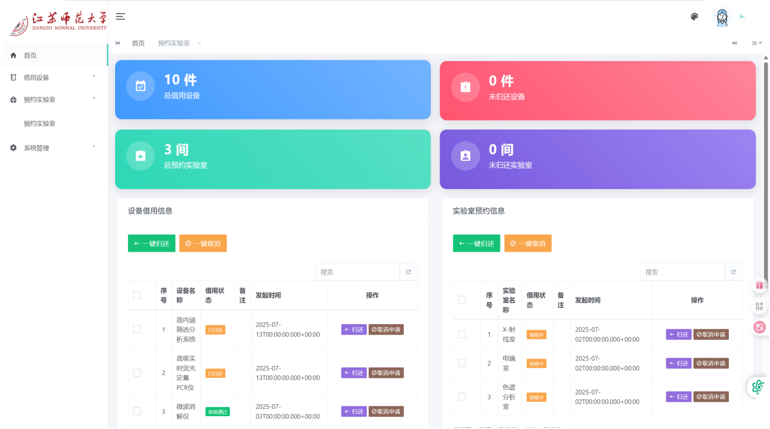Tick the select-all checkbox in equipment table
Image resolution: width=770 pixels, height=429 pixels.
click(136, 295)
